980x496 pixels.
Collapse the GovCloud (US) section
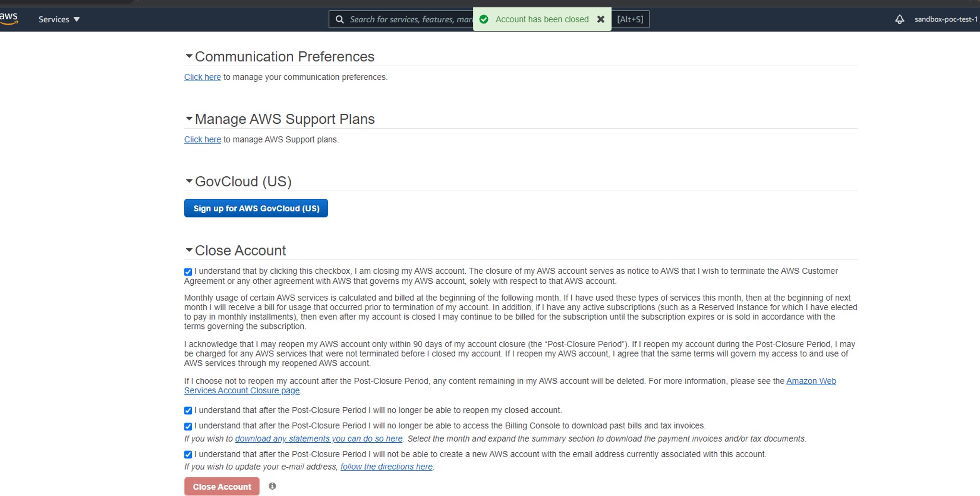click(189, 181)
